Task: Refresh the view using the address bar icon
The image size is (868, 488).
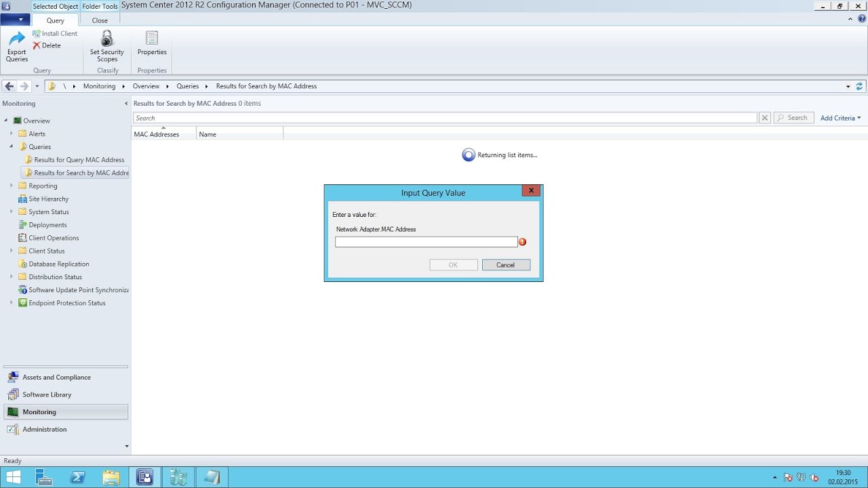Action: 860,86
